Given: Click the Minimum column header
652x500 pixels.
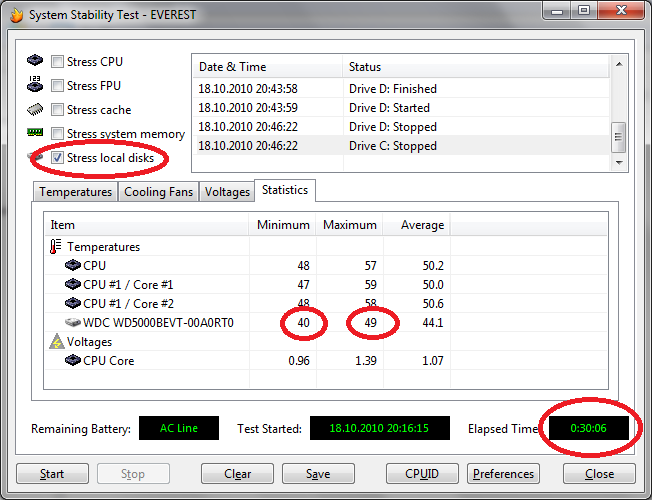Looking at the screenshot, I should click(282, 225).
